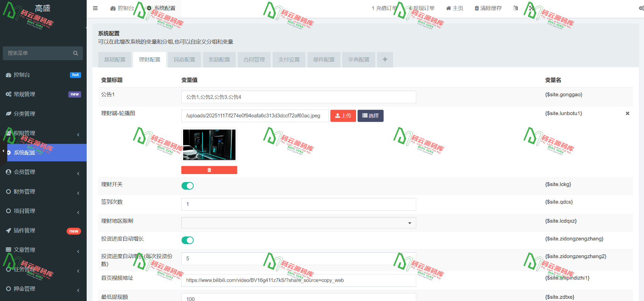Go to 主页 home link
Viewport: 644px width, 301px height.
(455, 8)
